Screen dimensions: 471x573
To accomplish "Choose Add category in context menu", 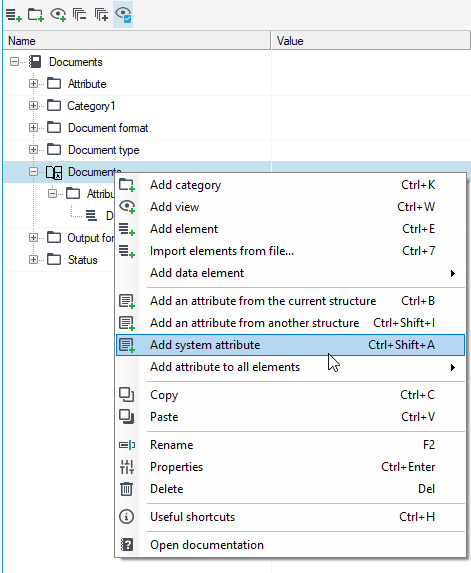I will tap(290, 185).
